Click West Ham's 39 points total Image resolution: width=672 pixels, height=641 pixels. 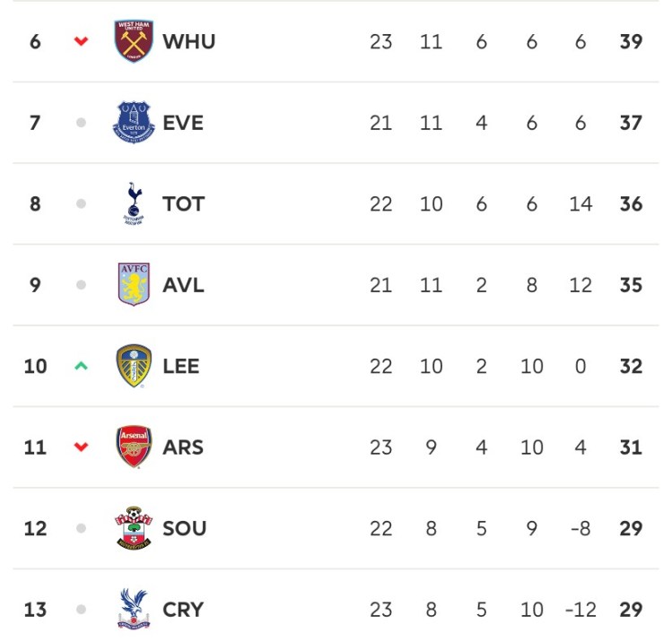(631, 41)
